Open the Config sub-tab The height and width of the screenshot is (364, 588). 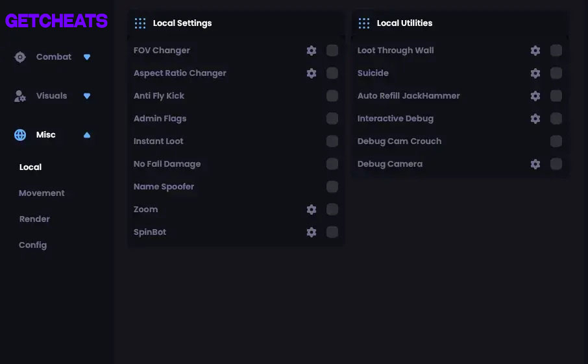point(33,245)
